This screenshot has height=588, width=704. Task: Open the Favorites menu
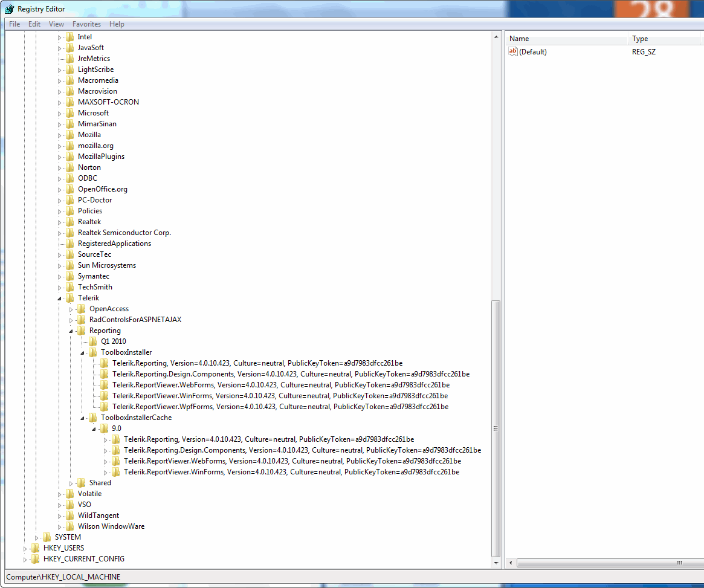(x=86, y=24)
